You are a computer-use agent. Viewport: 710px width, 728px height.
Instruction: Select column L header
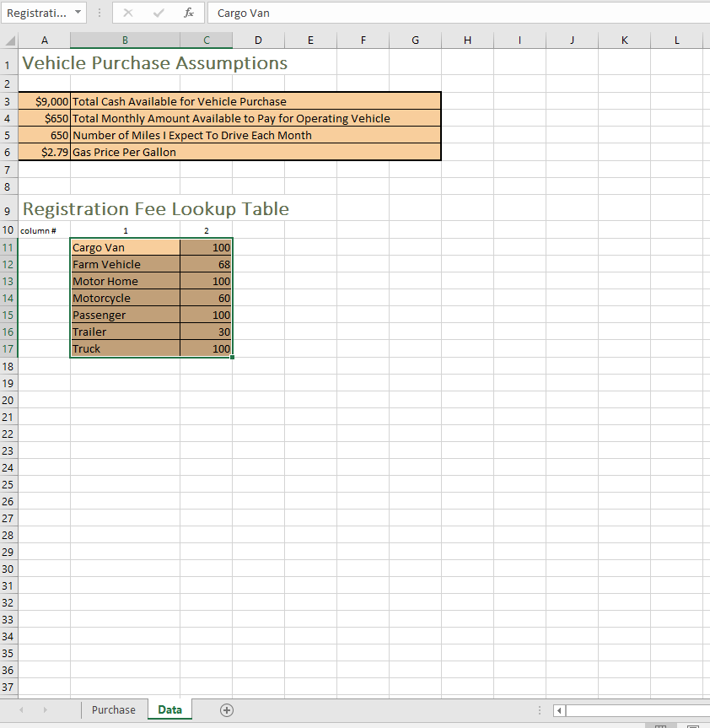tap(677, 40)
